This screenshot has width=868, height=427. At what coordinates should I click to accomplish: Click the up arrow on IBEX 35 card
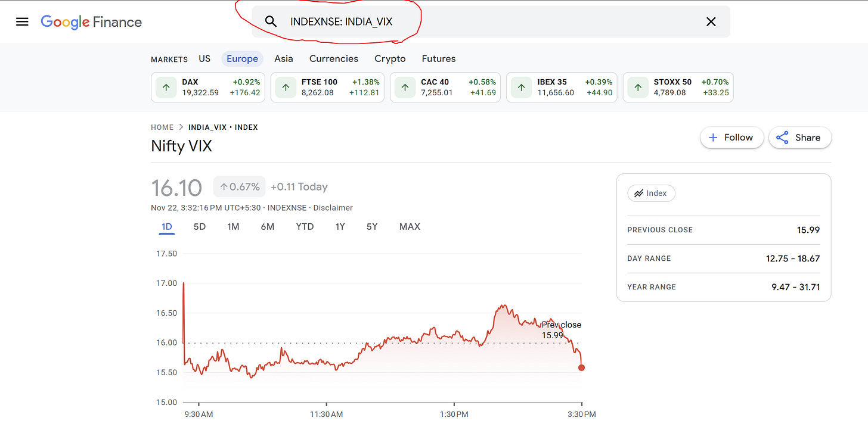coord(520,87)
